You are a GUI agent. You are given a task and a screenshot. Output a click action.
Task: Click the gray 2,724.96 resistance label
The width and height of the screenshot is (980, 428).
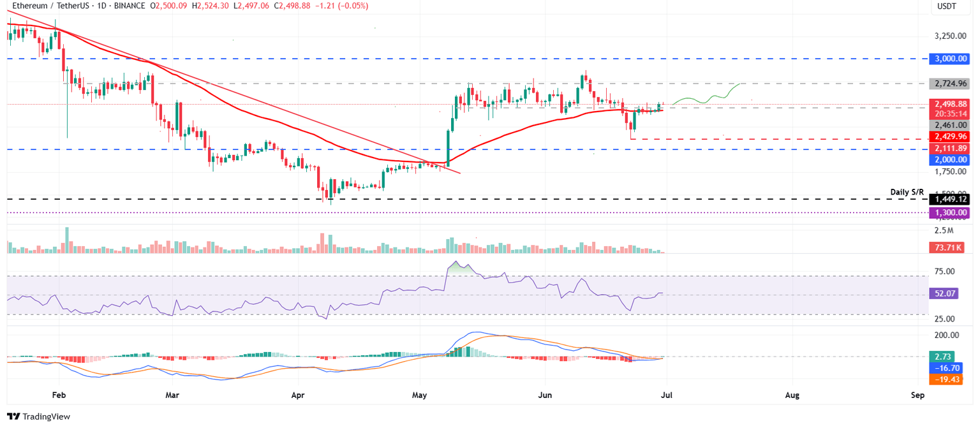point(949,83)
